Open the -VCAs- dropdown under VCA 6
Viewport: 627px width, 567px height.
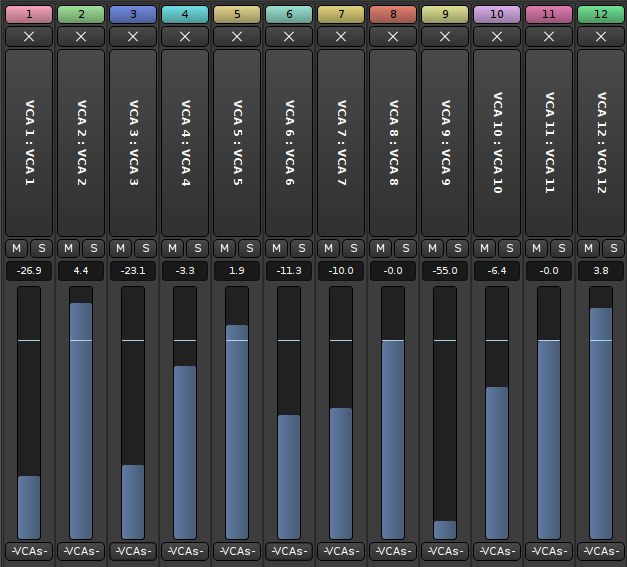(x=289, y=551)
